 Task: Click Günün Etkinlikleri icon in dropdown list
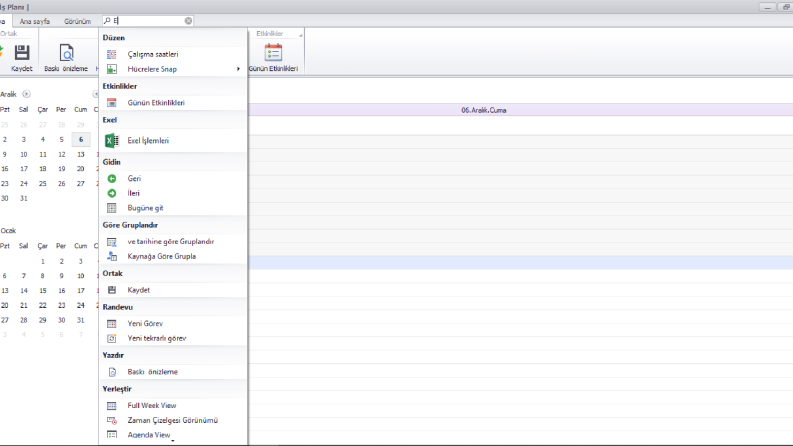tap(112, 103)
